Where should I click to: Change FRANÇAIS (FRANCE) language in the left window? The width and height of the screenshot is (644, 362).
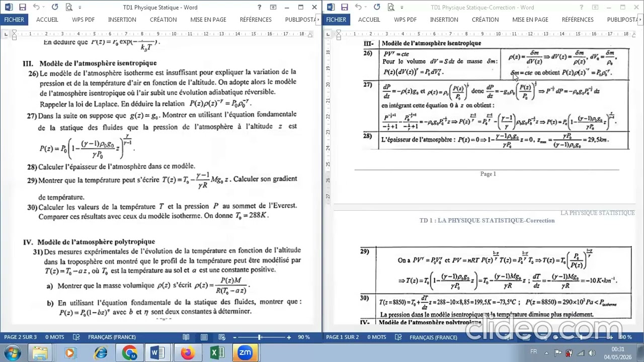[112, 337]
